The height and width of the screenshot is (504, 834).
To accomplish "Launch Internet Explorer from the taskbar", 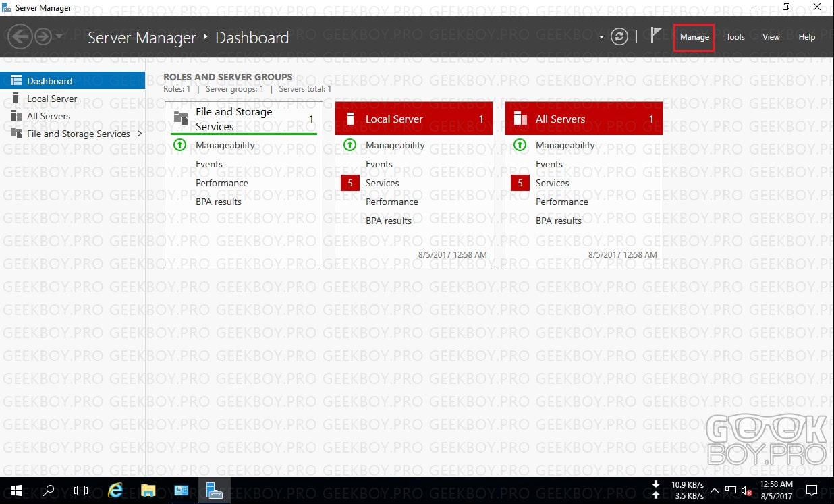I will coord(115,491).
